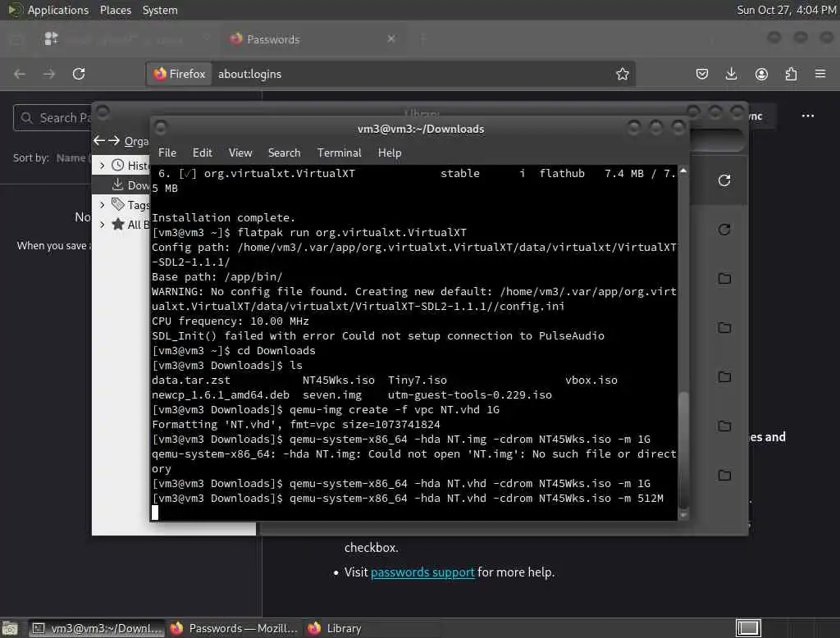The width and height of the screenshot is (840, 638).
Task: Click the Search Passwords field
Action: (x=52, y=118)
